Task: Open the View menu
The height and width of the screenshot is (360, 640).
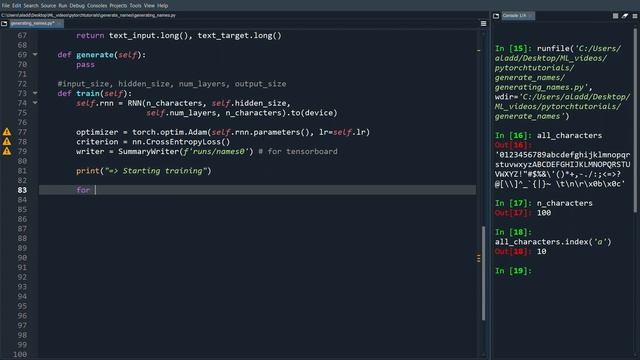Action: pos(149,6)
